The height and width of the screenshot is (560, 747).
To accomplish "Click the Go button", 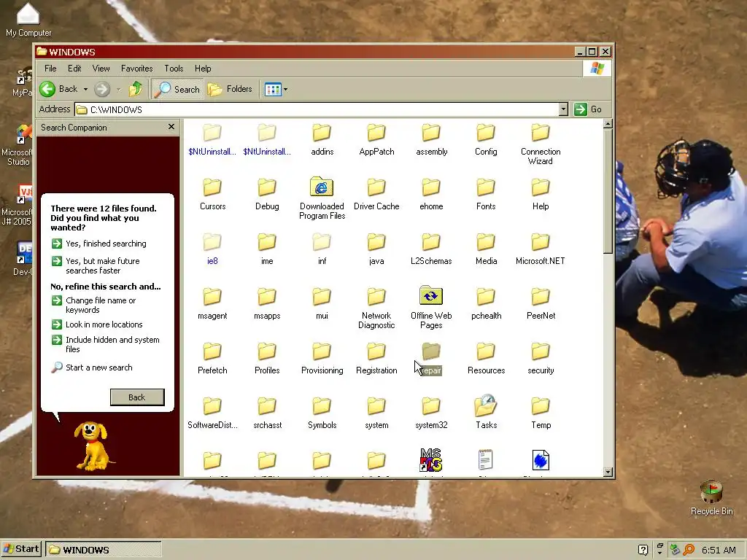I will 588,109.
